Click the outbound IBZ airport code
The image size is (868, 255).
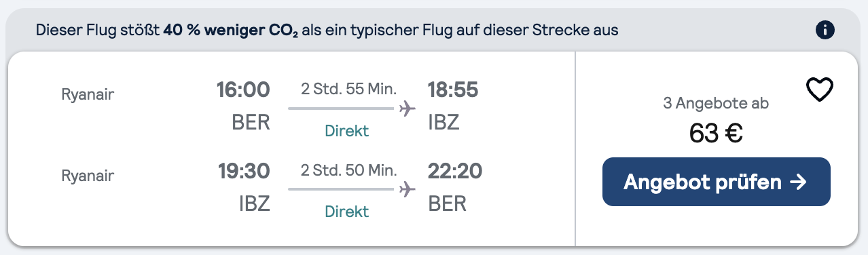pyautogui.click(x=444, y=123)
